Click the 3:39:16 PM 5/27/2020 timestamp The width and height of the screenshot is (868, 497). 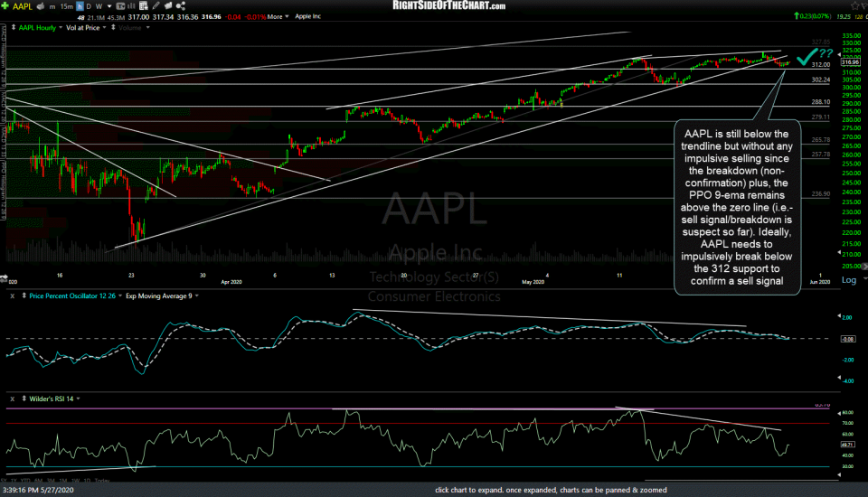[x=38, y=490]
